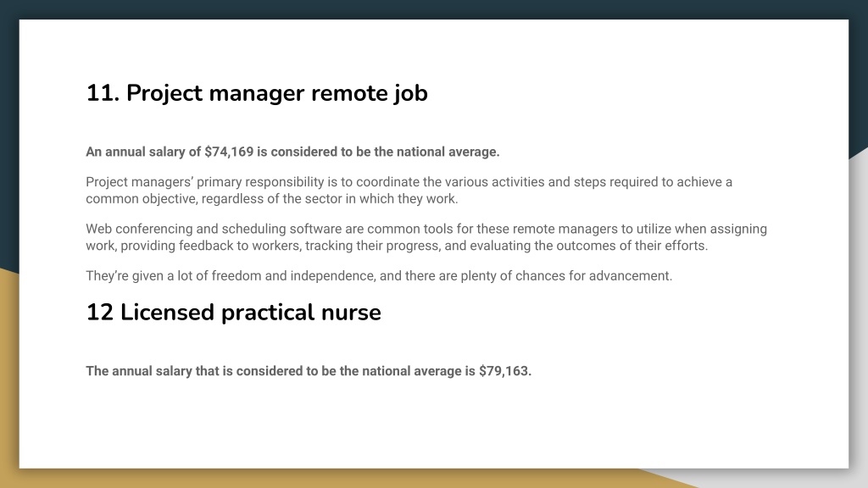
Task: Click the bold sentence mentioning $79,163 salary
Action: click(x=309, y=371)
